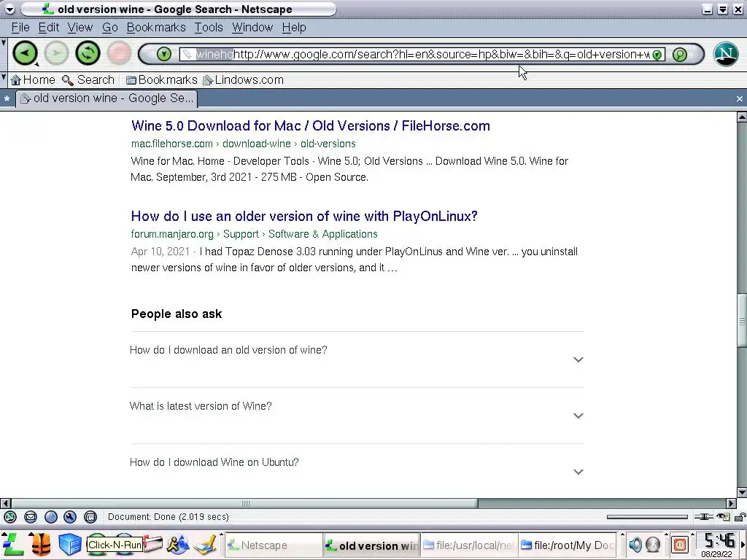Open the Lindows L launch menu on taskbar
Viewport: 747px width, 560px height.
click(x=13, y=545)
